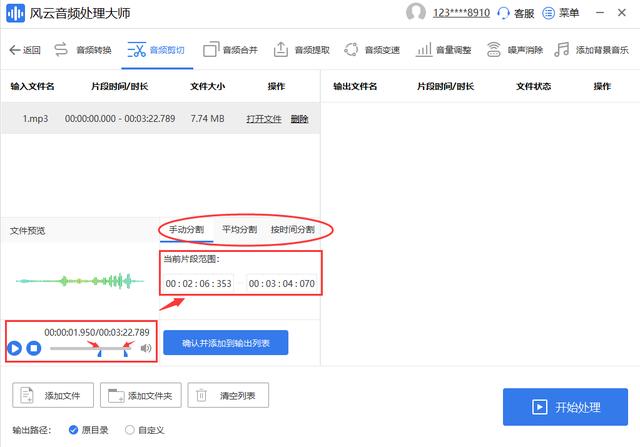
Task: Open the 音频合并 audio merge tool
Action: click(230, 50)
